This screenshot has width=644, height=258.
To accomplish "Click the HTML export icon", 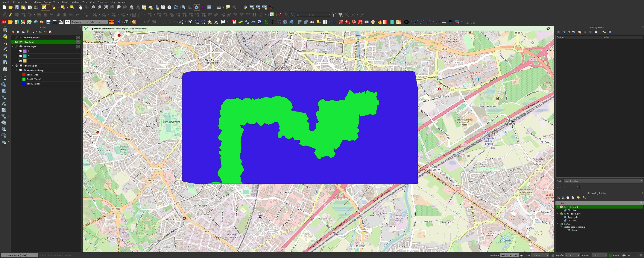I will [264, 7].
